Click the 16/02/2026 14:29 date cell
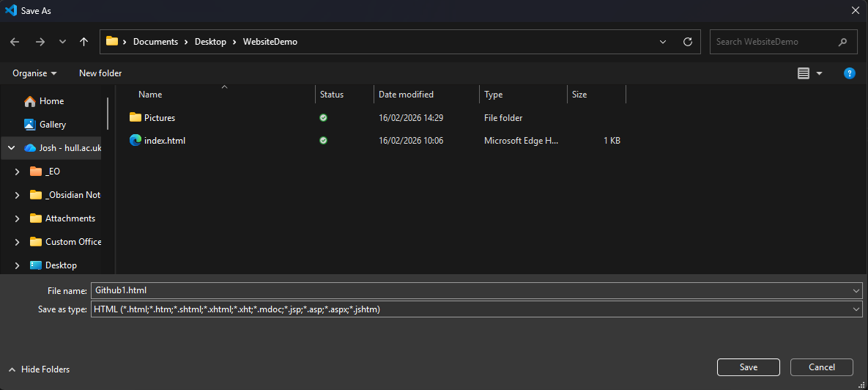 pyautogui.click(x=411, y=117)
